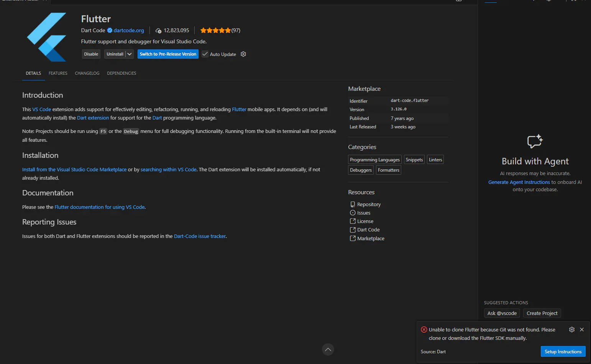
Task: Switch to the Changelog tab
Action: (x=87, y=73)
